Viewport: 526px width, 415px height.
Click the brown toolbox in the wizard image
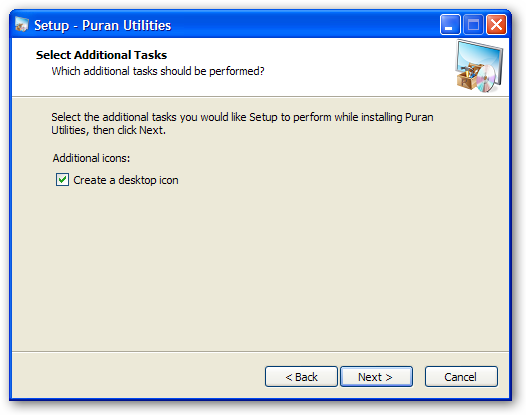coord(466,79)
